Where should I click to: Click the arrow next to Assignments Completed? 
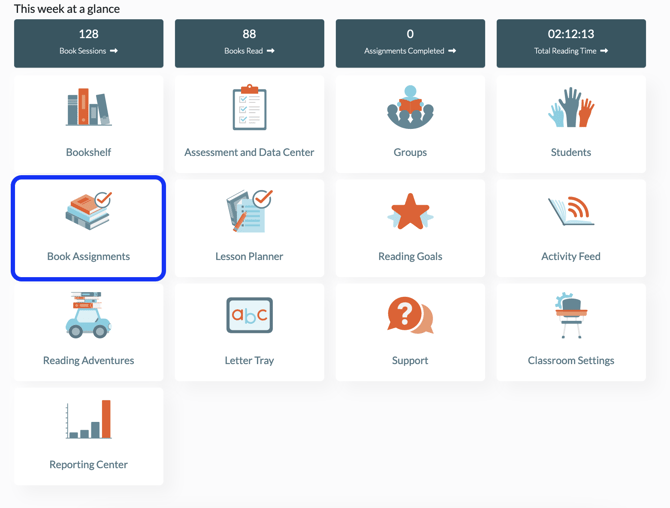(452, 51)
